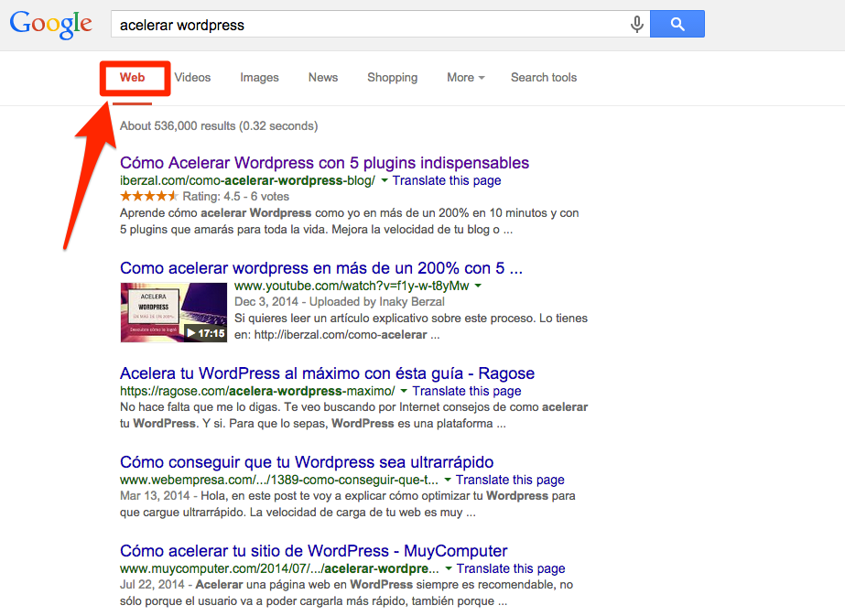Open Cómo Acelerar Wordpress con 5 plugins result
The image size is (845, 616).
(324, 163)
